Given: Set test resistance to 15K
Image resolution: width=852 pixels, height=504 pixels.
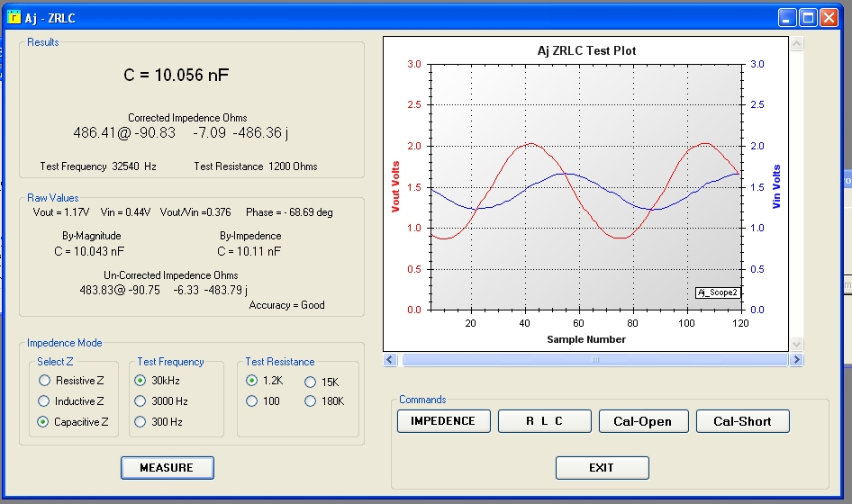Looking at the screenshot, I should point(322,382).
